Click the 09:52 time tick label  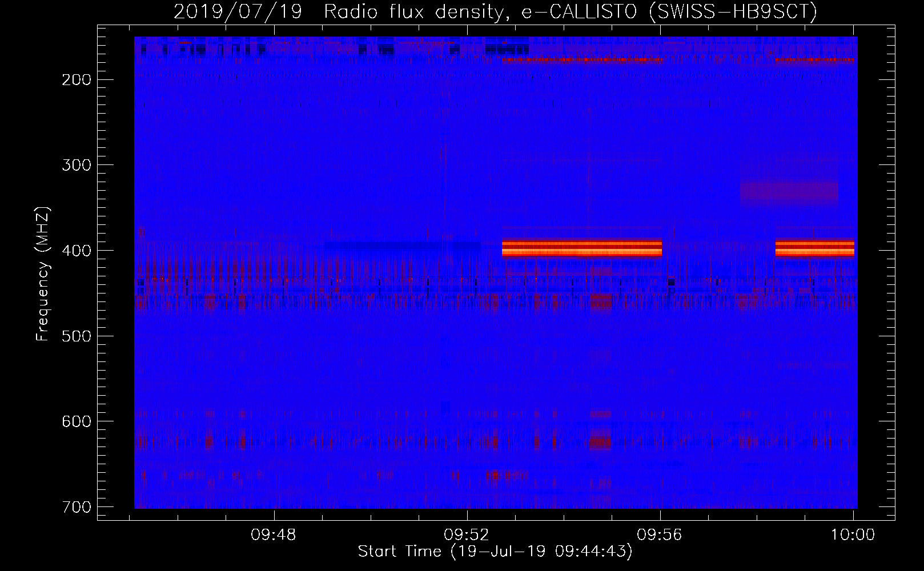click(x=467, y=535)
